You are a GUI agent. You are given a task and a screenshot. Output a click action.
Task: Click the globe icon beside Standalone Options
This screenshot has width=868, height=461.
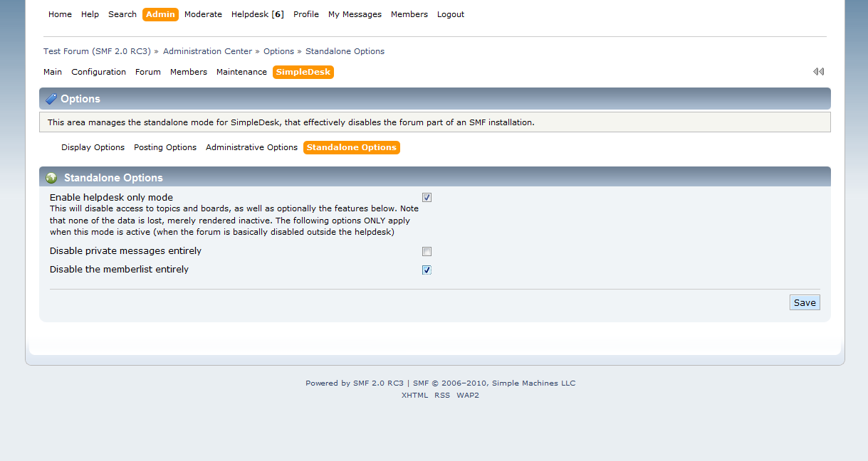click(51, 178)
